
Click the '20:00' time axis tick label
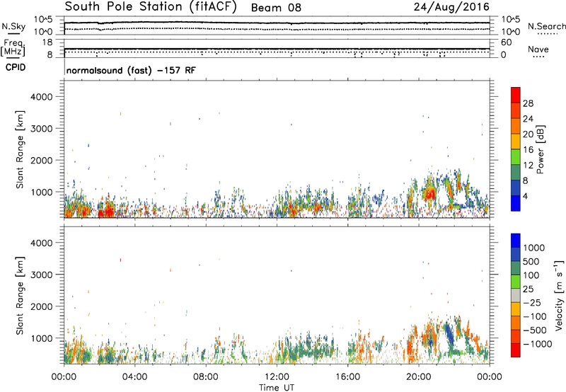[419, 377]
